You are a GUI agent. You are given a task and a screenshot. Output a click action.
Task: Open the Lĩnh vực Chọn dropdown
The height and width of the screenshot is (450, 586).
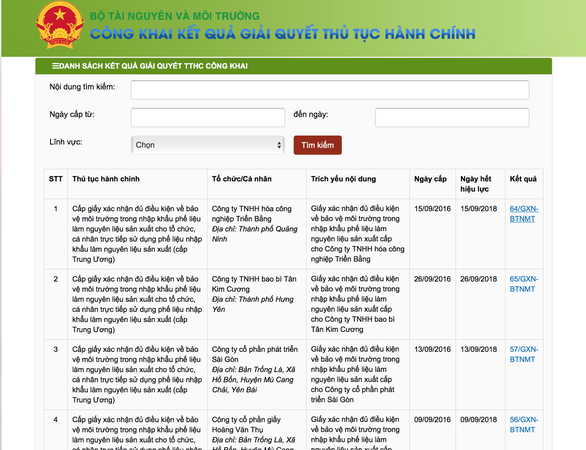tap(208, 145)
